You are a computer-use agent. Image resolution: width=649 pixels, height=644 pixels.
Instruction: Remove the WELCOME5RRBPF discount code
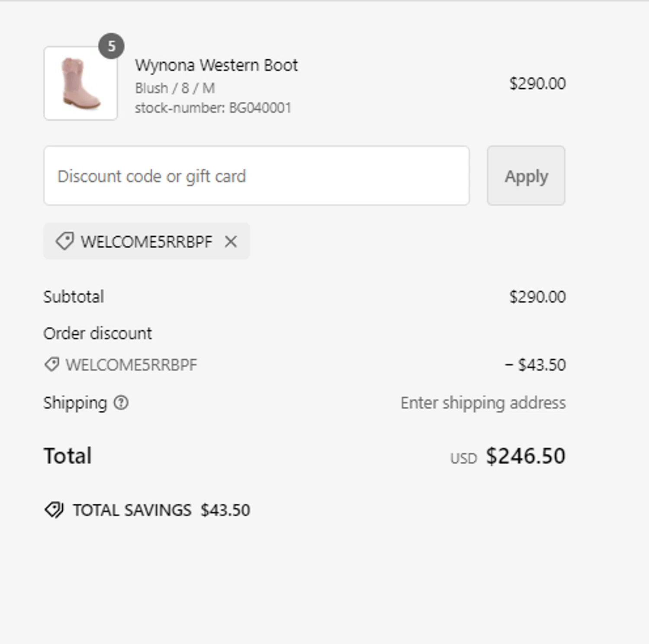tap(231, 241)
